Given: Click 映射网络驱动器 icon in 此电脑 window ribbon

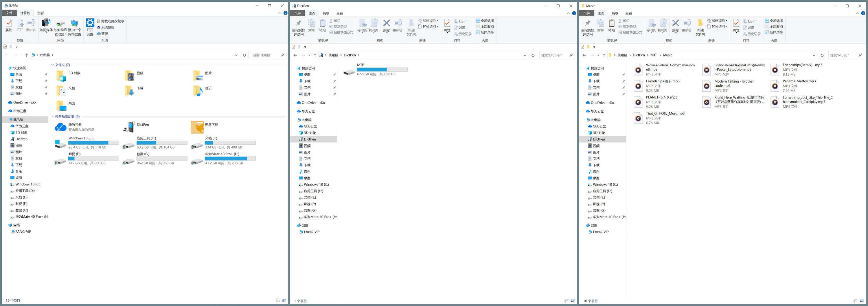Looking at the screenshot, I should (x=60, y=27).
